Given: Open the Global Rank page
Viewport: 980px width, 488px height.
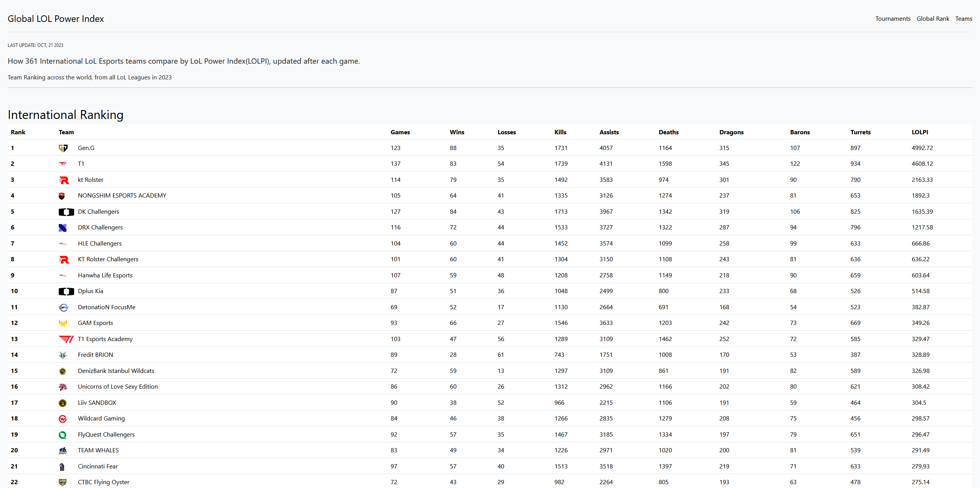Looking at the screenshot, I should 932,19.
